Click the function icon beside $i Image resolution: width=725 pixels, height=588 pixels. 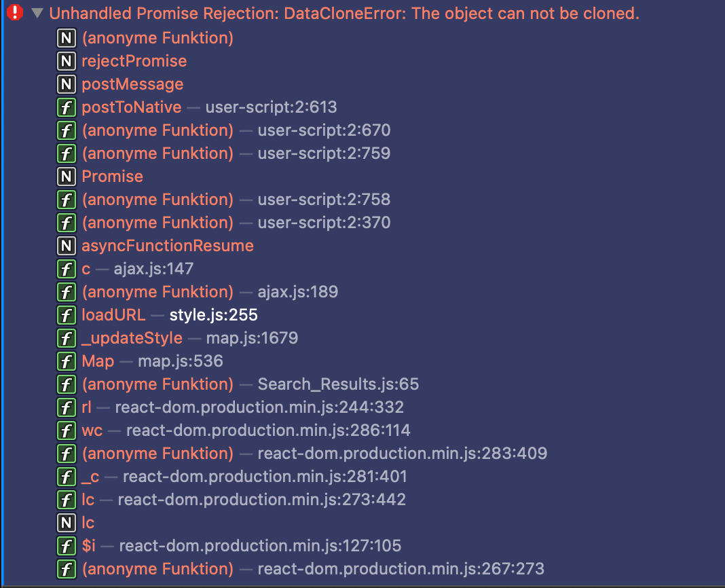pyautogui.click(x=66, y=546)
